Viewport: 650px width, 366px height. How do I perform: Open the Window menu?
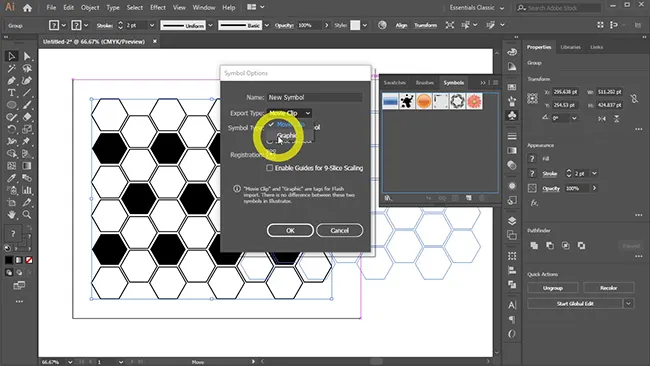pyautogui.click(x=204, y=7)
